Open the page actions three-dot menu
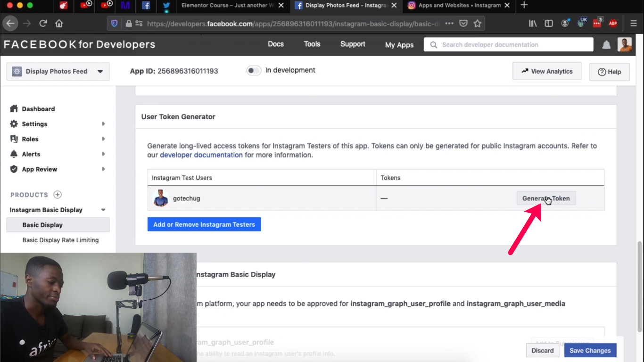 click(449, 23)
